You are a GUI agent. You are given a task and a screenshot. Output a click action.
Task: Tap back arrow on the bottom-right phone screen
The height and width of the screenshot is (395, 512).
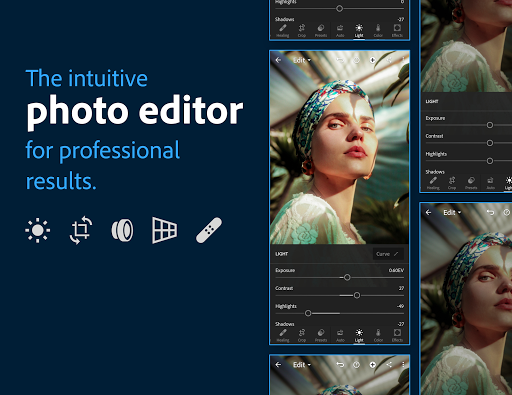428,212
